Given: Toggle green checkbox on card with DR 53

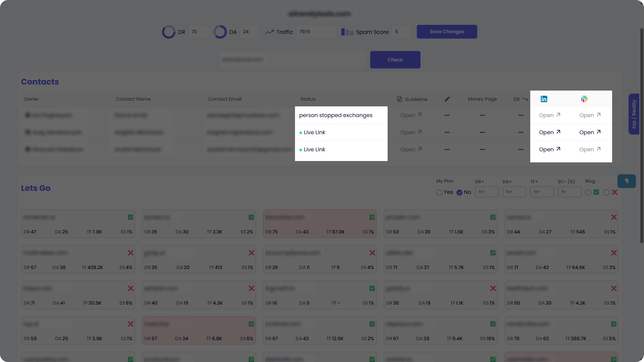Looking at the screenshot, I should 493,217.
